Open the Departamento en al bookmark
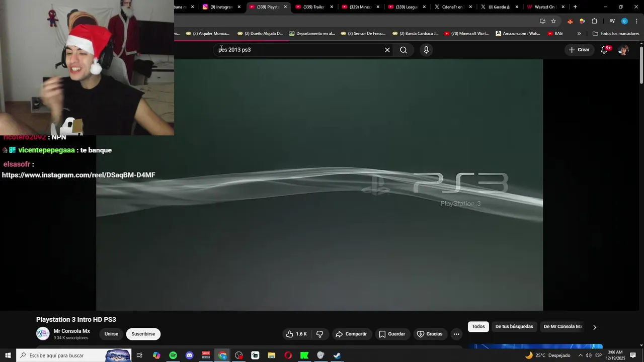 (311, 34)
